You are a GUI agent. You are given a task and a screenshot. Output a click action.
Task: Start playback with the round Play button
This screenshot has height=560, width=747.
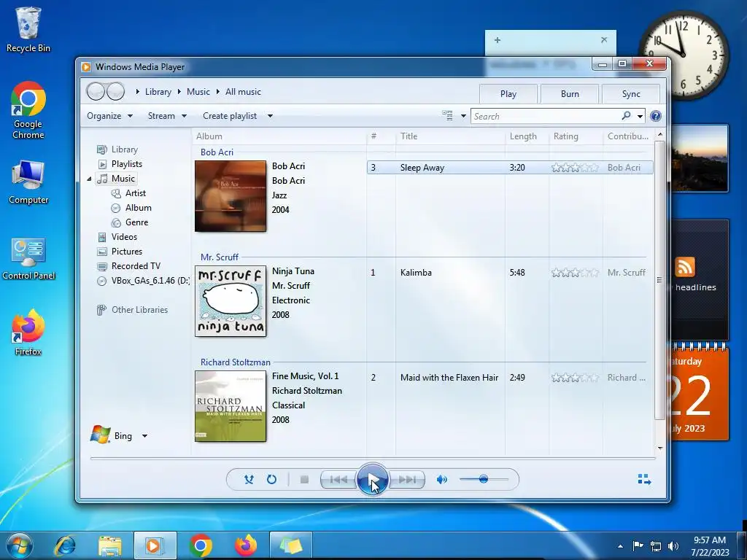coord(371,480)
